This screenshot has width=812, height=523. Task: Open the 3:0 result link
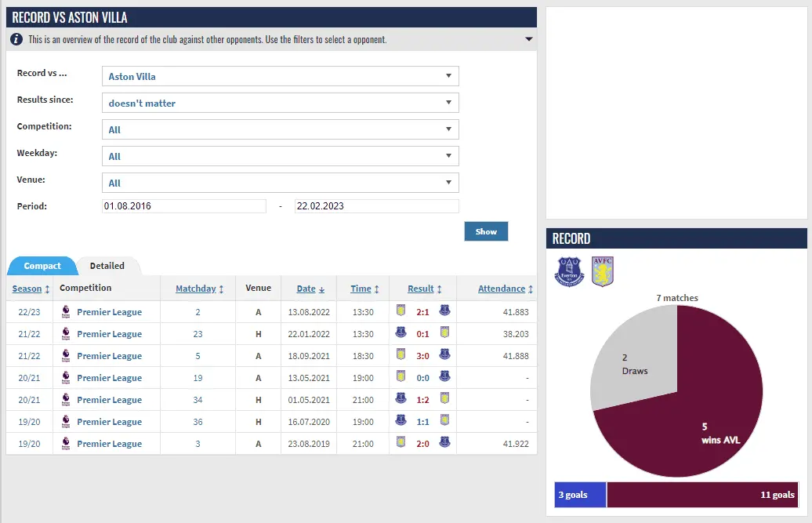tap(422, 355)
